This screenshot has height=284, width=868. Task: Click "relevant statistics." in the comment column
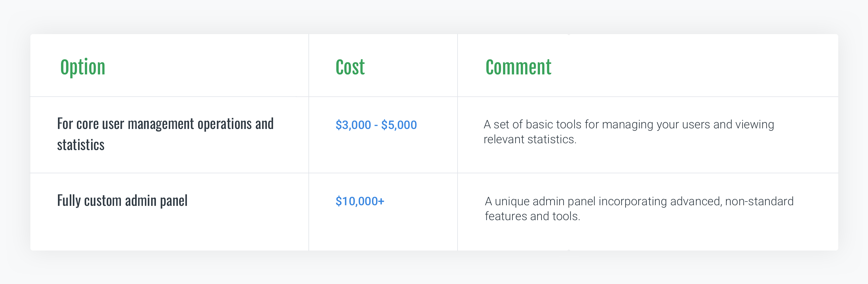click(530, 140)
